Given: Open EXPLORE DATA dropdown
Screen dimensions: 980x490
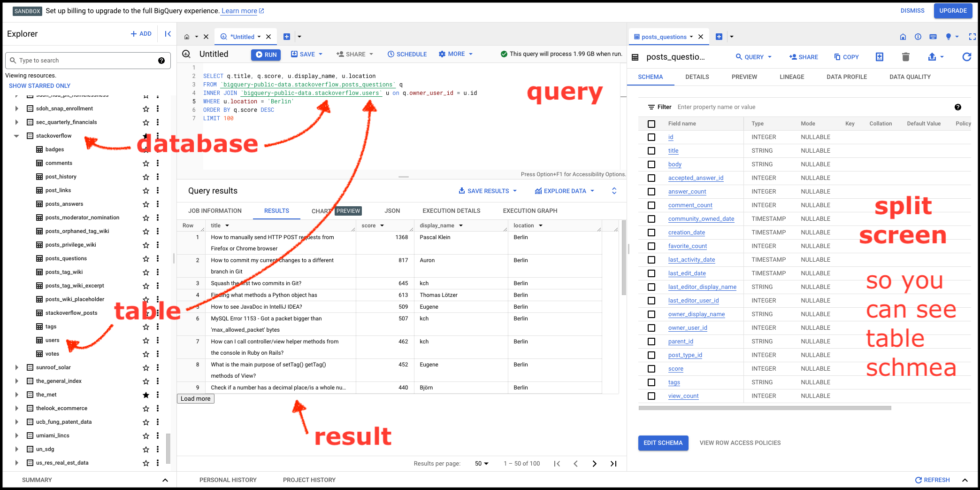Looking at the screenshot, I should 565,191.
